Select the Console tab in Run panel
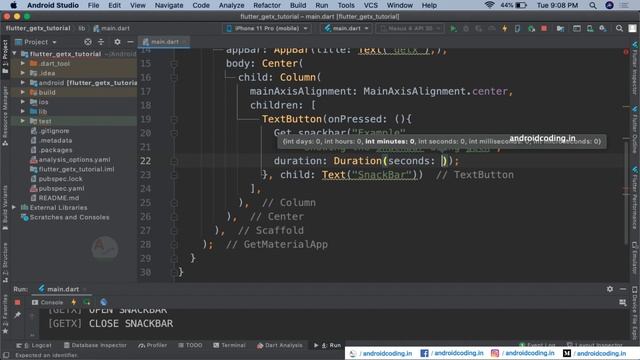The image size is (640, 360). 48,302
